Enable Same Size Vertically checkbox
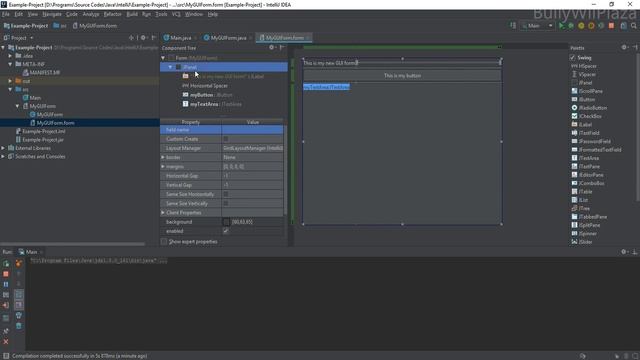 tap(226, 203)
